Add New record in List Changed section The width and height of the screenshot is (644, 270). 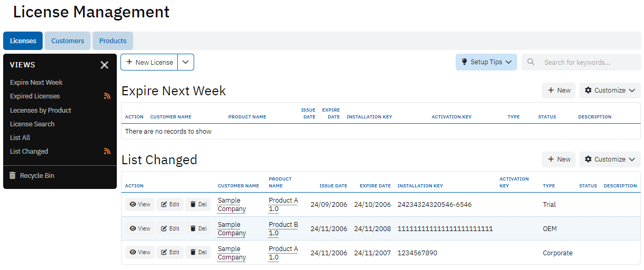pyautogui.click(x=559, y=159)
